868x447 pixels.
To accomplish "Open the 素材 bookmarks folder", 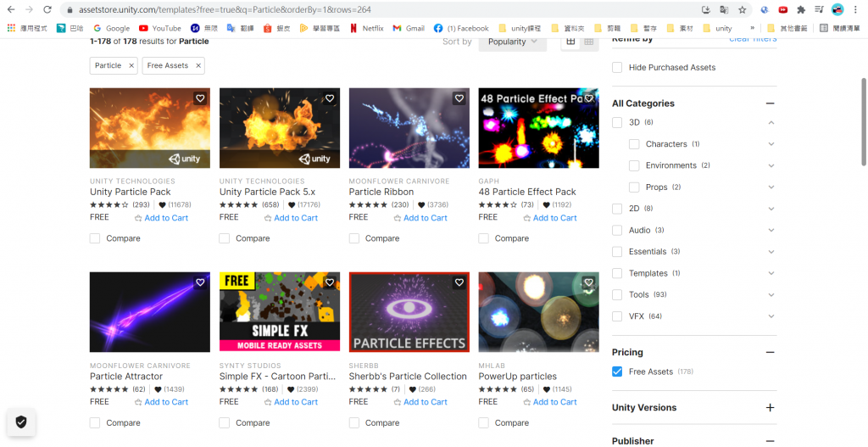I will 680,28.
